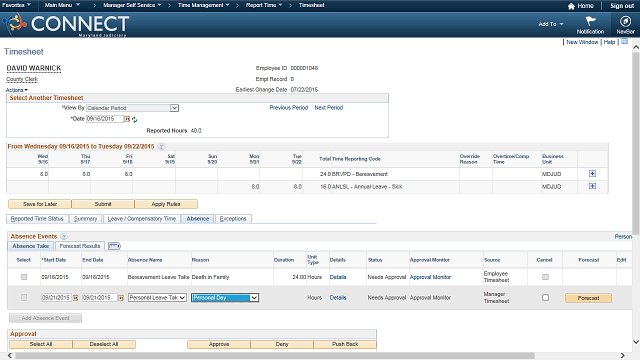Open Details for the Bereavement Leave row

coord(338,277)
